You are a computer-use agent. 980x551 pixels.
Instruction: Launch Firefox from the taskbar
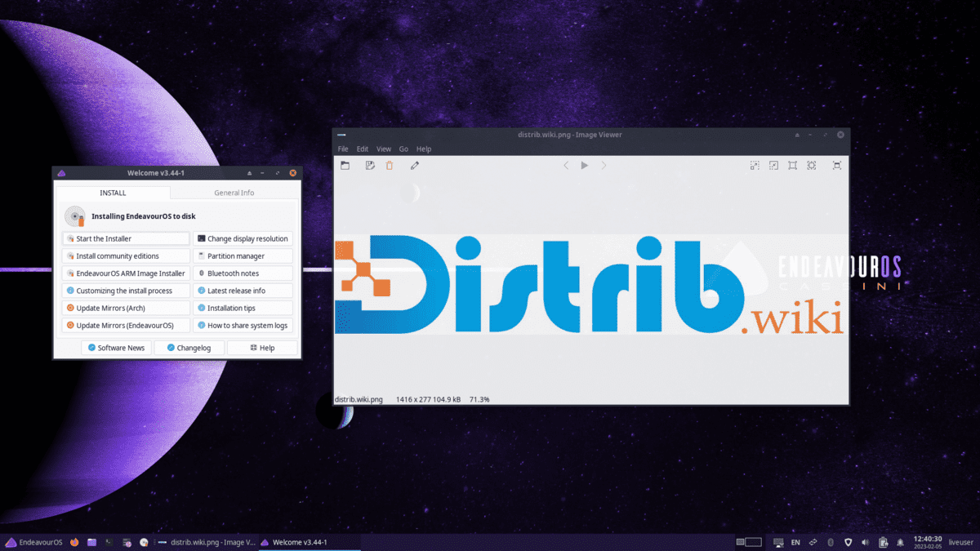point(75,542)
